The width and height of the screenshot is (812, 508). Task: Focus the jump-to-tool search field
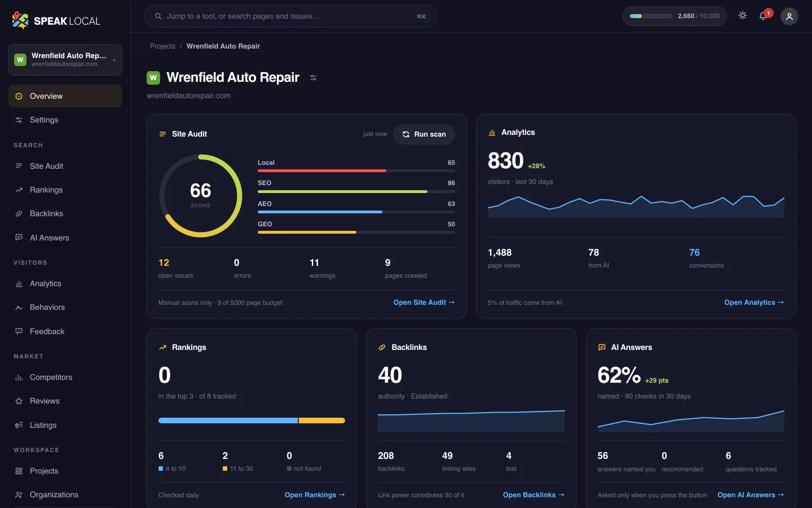coord(290,16)
